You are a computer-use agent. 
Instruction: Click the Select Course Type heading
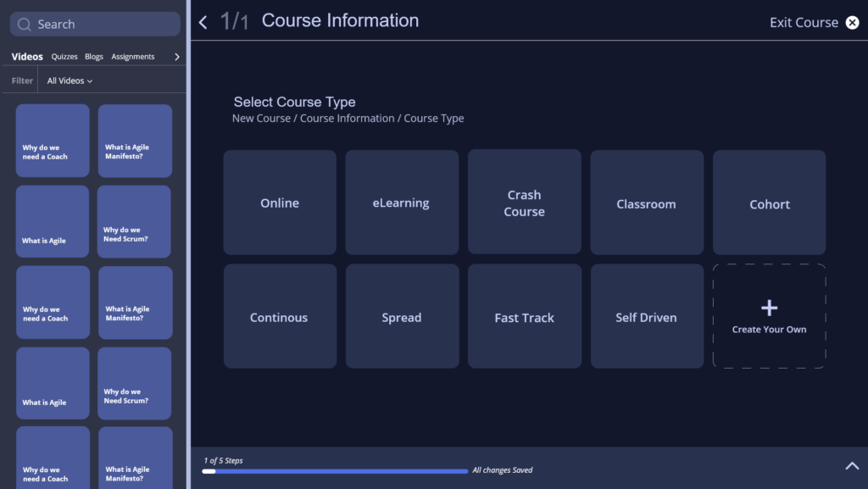[294, 102]
